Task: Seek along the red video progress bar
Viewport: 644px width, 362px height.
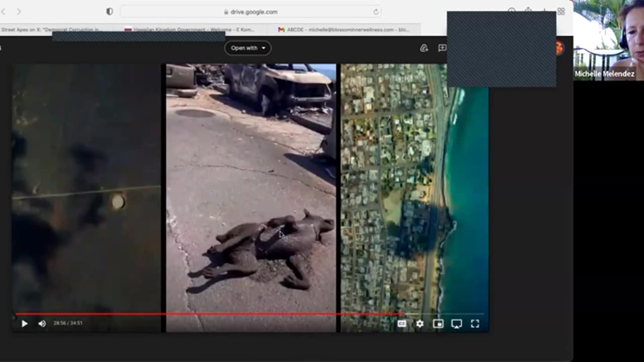Action: [x=250, y=314]
